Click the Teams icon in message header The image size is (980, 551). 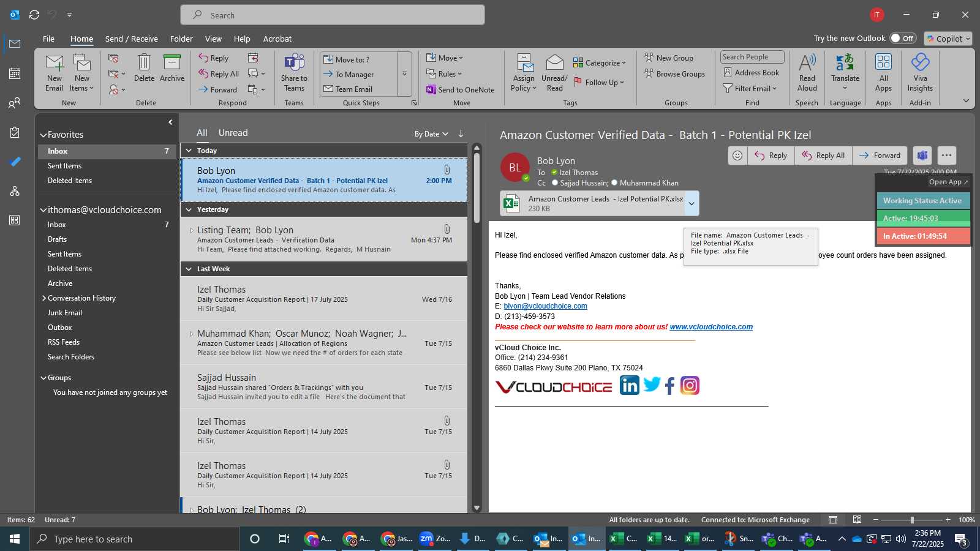922,156
